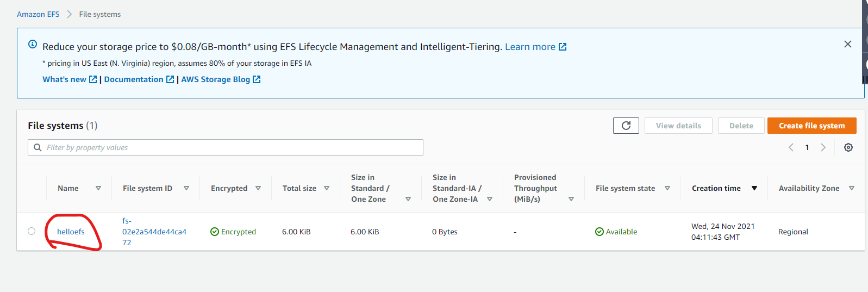Click the breadcrumb chevron separator after Amazon EFS
This screenshot has height=292, width=868.
(x=69, y=14)
